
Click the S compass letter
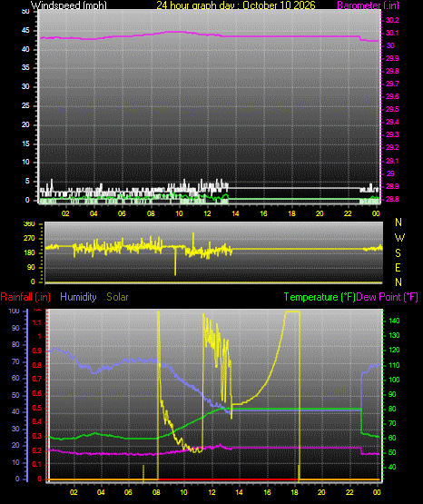coord(398,253)
